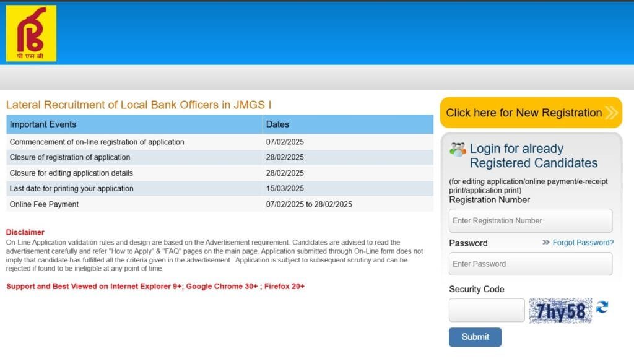Click the Last date for printing your application row
634x364 pixels.
pos(71,188)
